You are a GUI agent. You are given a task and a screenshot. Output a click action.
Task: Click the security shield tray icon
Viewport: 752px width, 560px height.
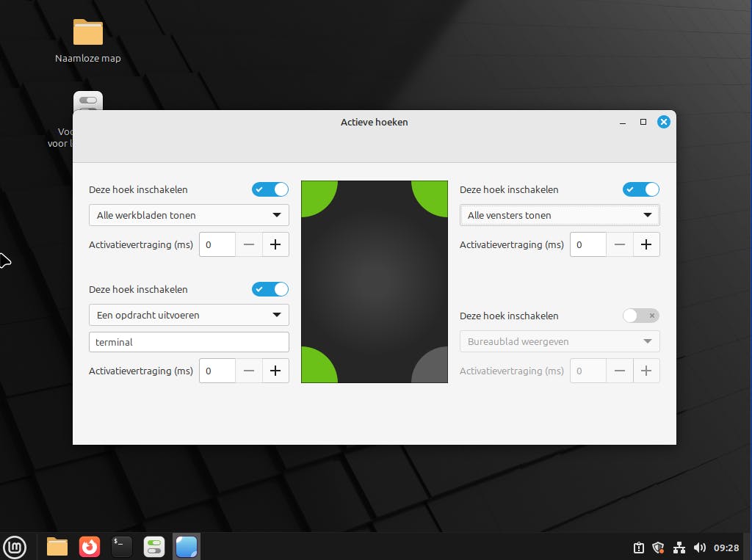click(659, 548)
